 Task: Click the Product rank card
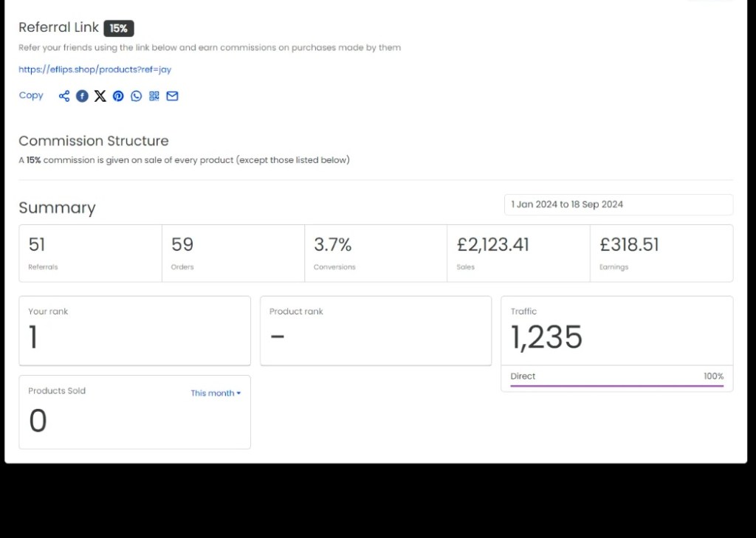pyautogui.click(x=375, y=330)
